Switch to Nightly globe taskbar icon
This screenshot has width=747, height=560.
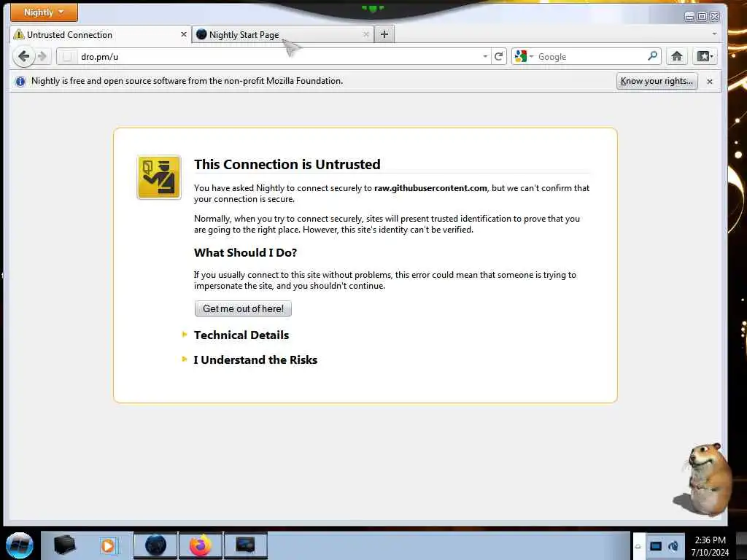[x=155, y=545]
